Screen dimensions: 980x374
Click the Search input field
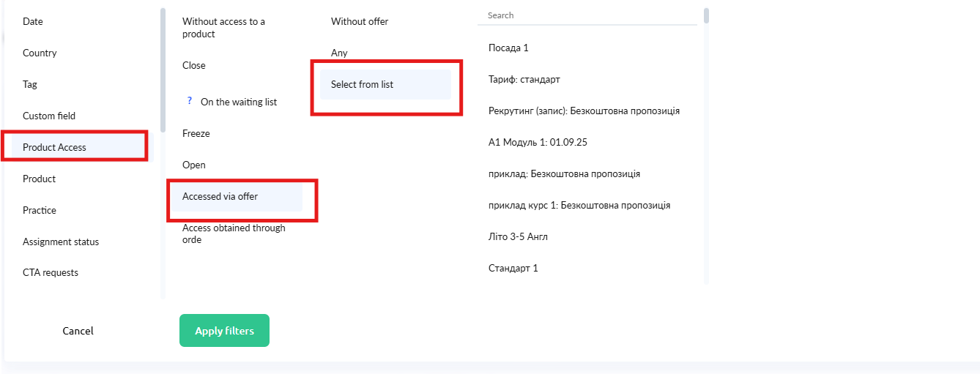pos(586,15)
